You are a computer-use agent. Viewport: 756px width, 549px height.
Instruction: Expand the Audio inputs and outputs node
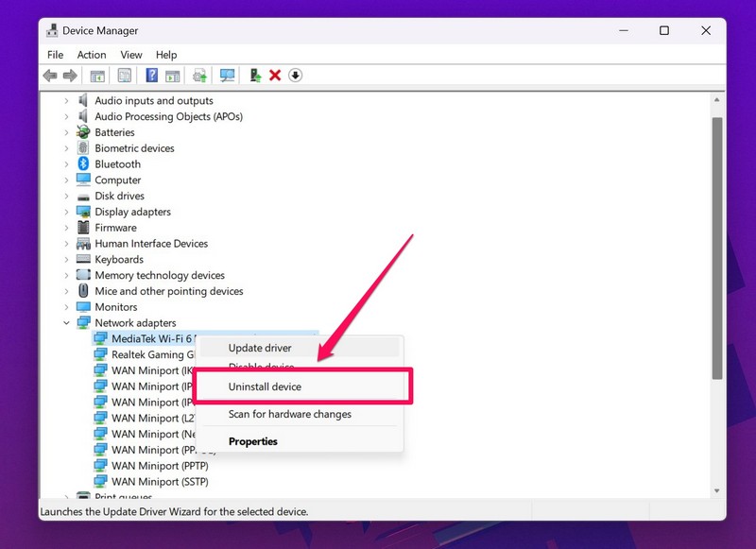point(66,101)
